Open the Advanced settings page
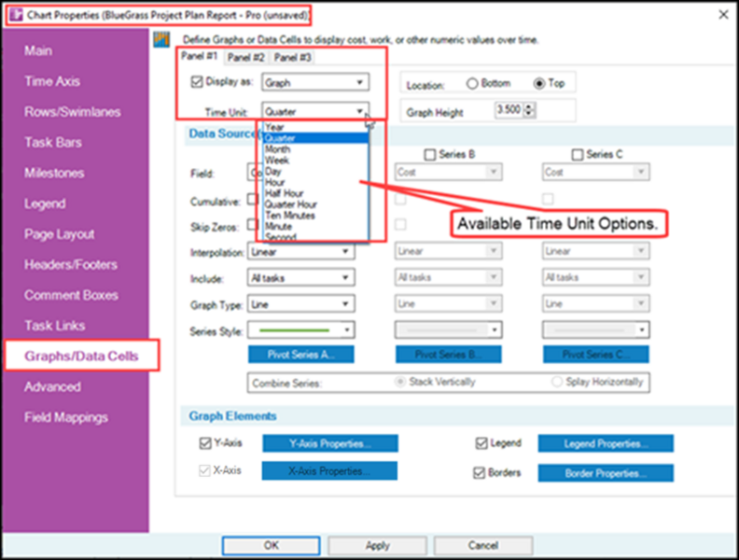This screenshot has width=739, height=560. 52,386
